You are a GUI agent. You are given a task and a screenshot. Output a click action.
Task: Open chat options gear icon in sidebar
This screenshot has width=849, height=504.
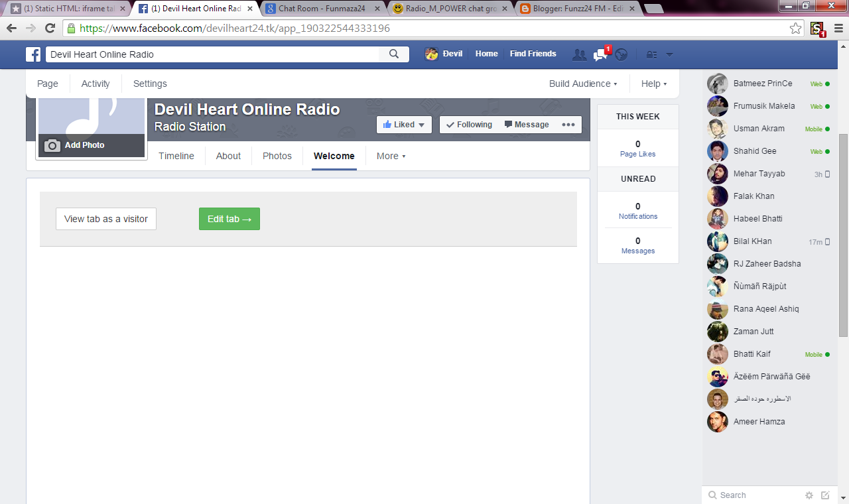coord(809,495)
